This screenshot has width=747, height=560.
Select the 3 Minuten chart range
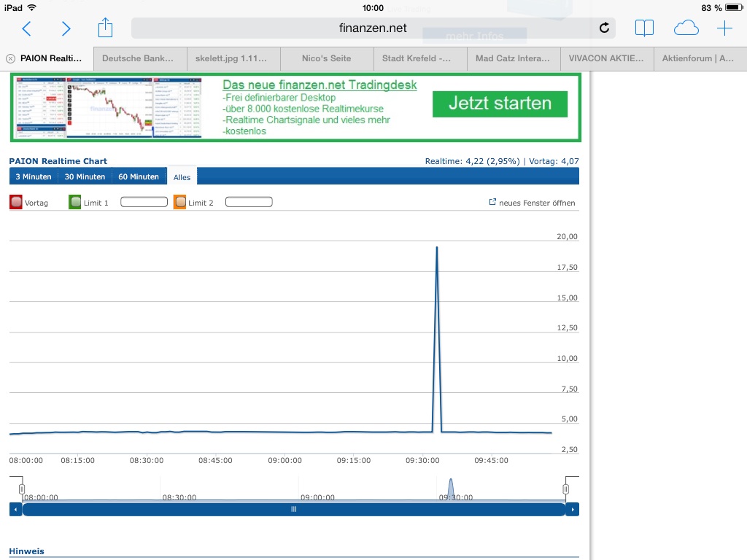(34, 176)
